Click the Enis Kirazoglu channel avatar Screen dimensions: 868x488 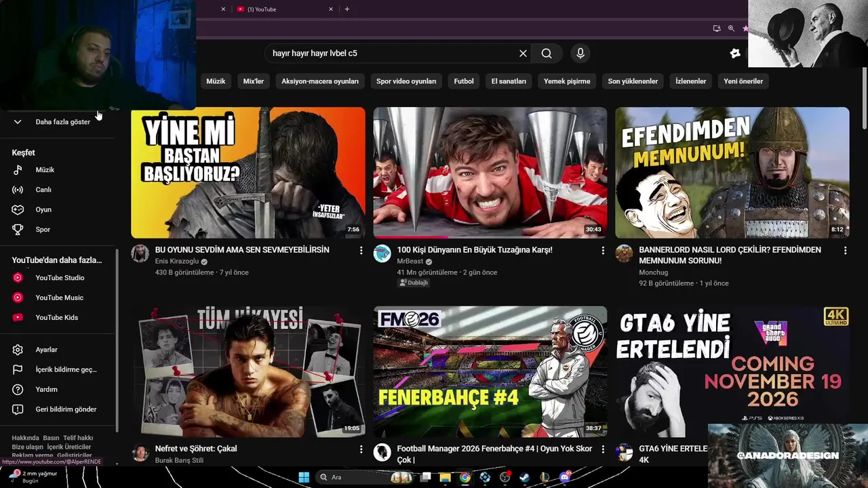(x=140, y=253)
